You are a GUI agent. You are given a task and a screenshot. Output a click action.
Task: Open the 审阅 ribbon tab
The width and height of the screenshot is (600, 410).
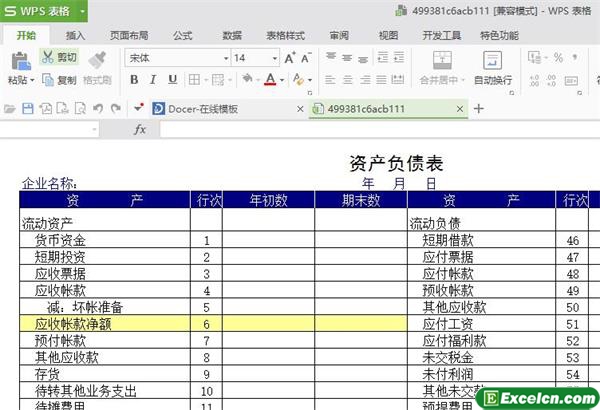(339, 36)
